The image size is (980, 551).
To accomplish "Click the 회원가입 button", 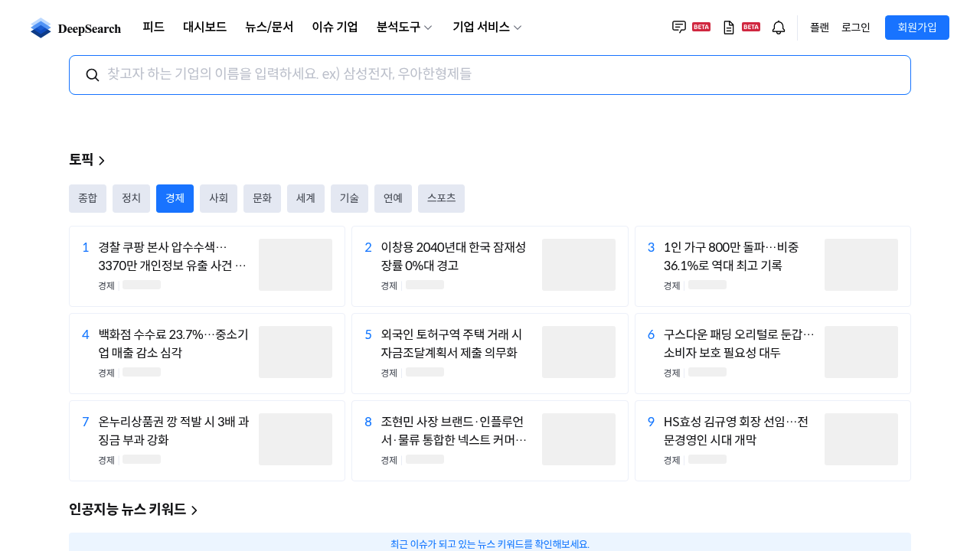I will tap(916, 28).
